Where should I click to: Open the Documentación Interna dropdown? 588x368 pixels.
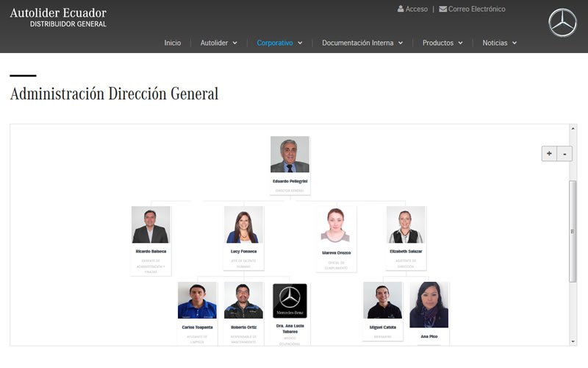click(x=362, y=43)
